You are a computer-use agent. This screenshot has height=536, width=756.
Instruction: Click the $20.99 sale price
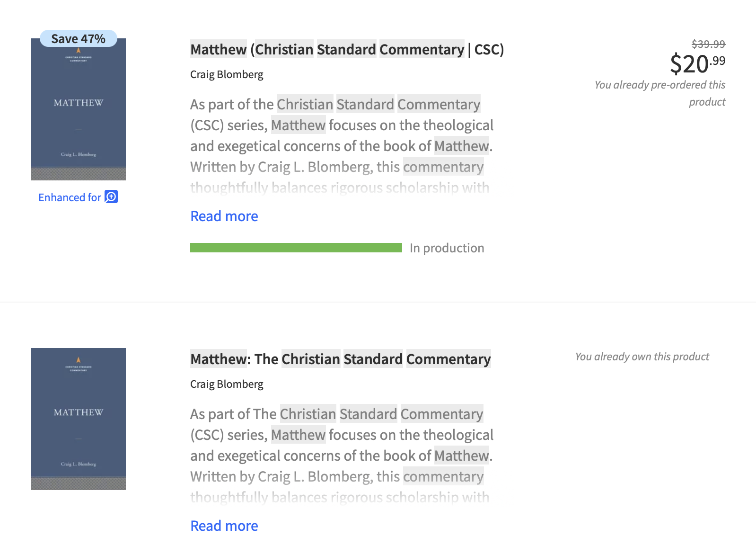click(x=698, y=63)
